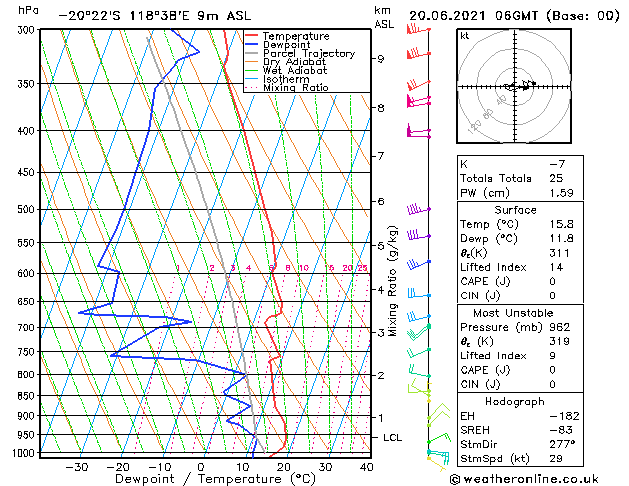Click the 'Pressure (mb)' label
629x486 pixels.
[x=501, y=327]
